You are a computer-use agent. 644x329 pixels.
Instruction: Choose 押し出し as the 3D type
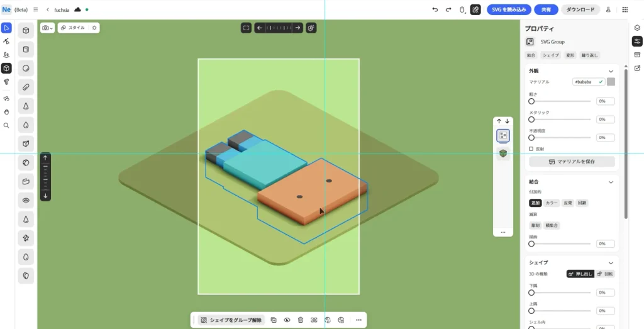pos(580,274)
